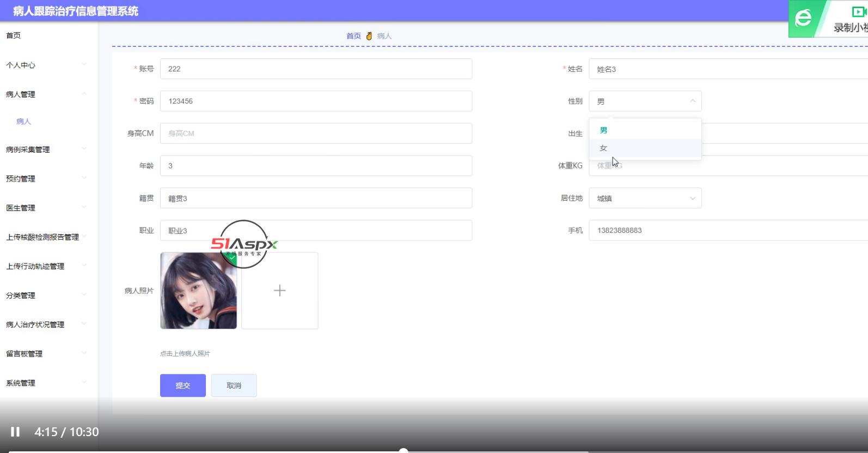Click the 籍贯 input field
This screenshot has height=453, width=868.
(316, 198)
